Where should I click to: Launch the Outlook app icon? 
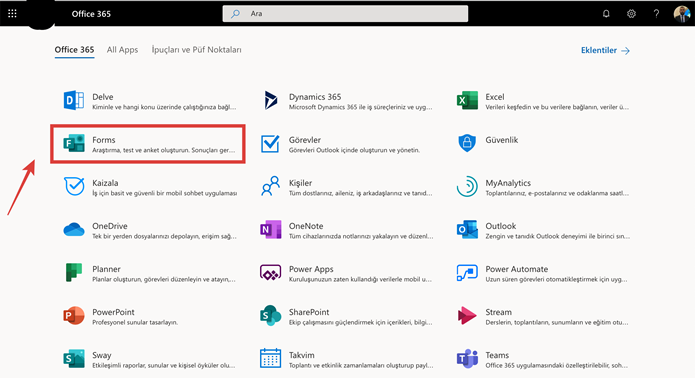467,230
